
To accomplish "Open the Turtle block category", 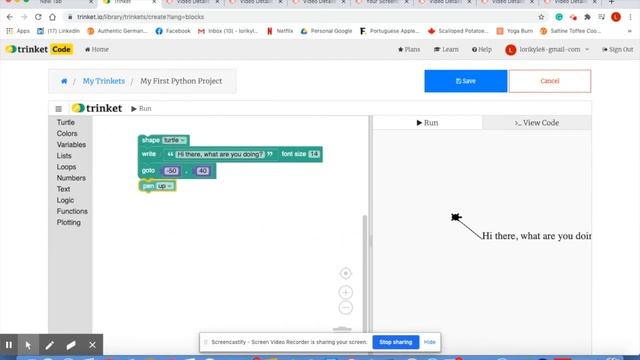I will (x=66, y=122).
